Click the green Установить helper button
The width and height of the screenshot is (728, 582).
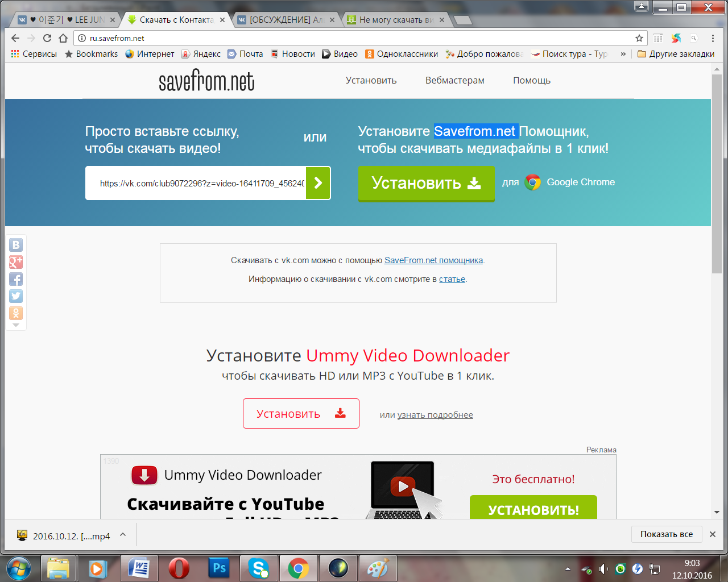(427, 183)
